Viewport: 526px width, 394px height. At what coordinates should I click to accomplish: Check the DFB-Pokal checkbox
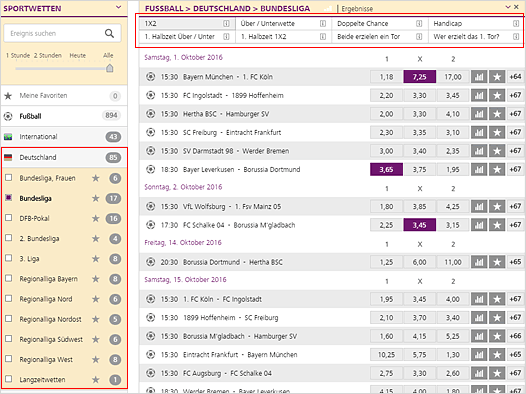[x=9, y=218]
